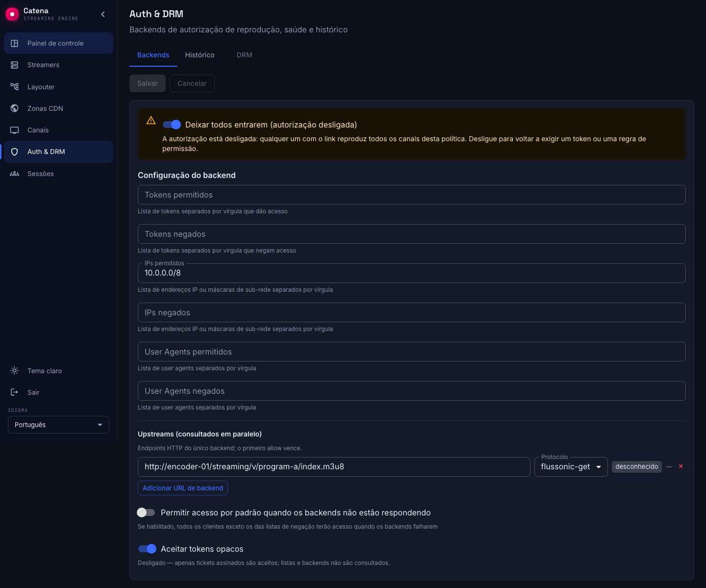
Task: Click the Upstreams (consultados em paralelo) heading
Action: tap(200, 434)
